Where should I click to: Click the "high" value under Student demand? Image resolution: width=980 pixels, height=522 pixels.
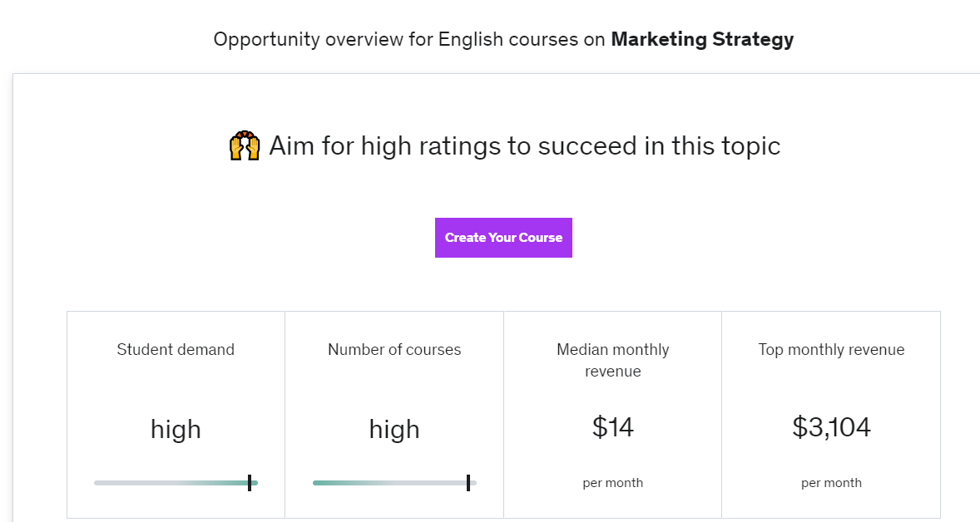(176, 429)
